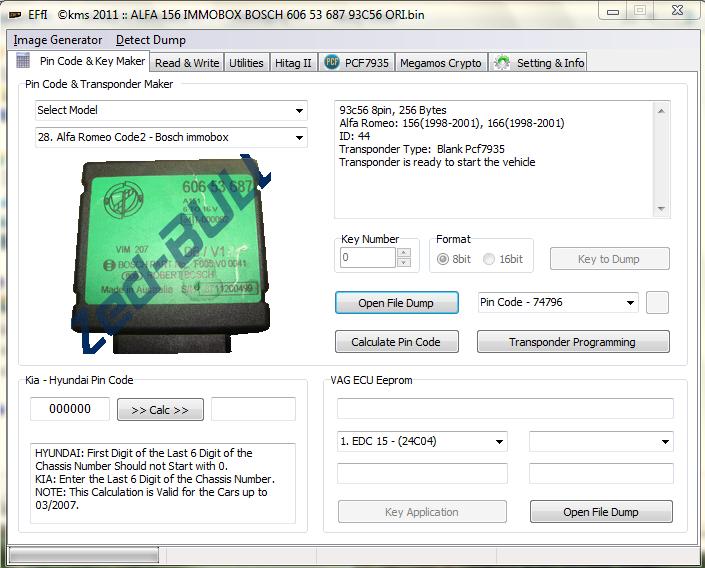Click the info box scrollbar down arrow

tap(661, 209)
